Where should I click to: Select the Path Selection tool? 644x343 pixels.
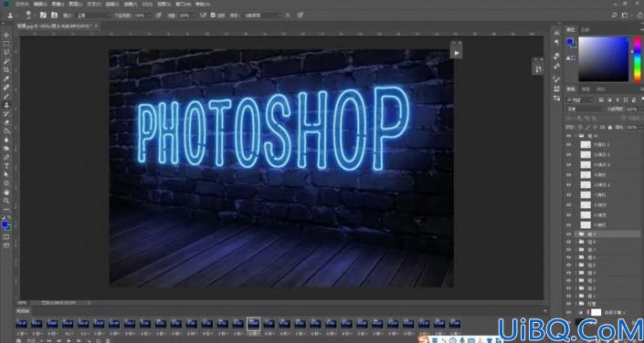pos(6,174)
